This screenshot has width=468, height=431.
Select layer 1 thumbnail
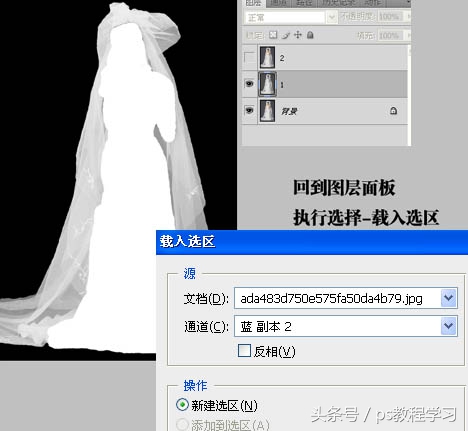tap(267, 84)
